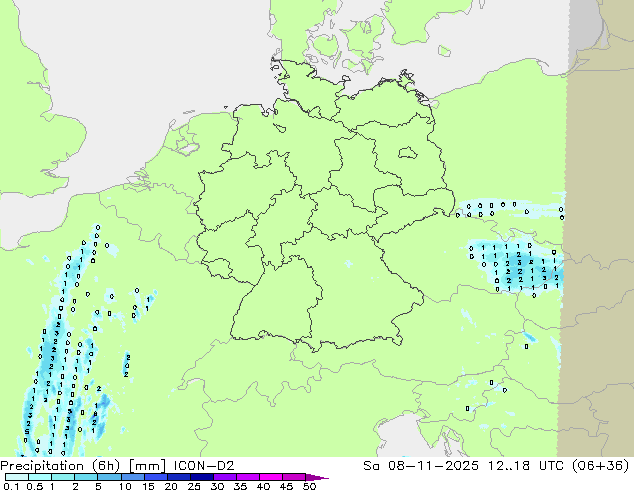Click legend label "20"
This screenshot has width=634, height=490.
(x=171, y=486)
